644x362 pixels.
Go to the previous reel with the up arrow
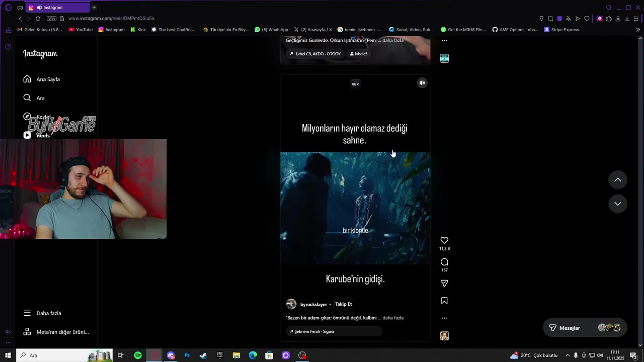pos(618,180)
